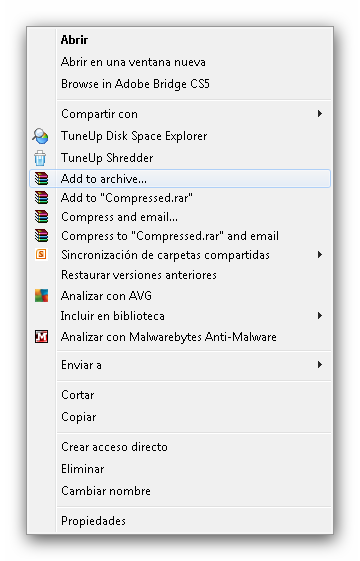Viewport: 360px width, 561px height.
Task: Choose Compress to "Compressed.rar" and email
Action: (180, 235)
